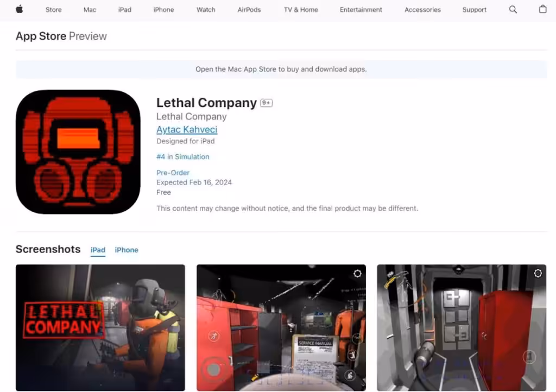Click the #4 in Simulation link
The width and height of the screenshot is (556, 392).
(x=182, y=157)
